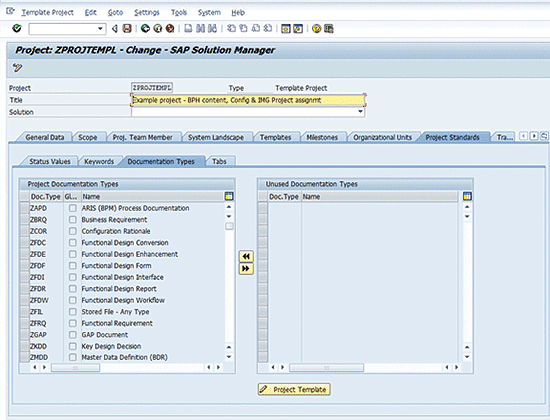Viewport: 550px width, 420px height.
Task: Toggle the global checkbox for ZFDF
Action: (73, 266)
